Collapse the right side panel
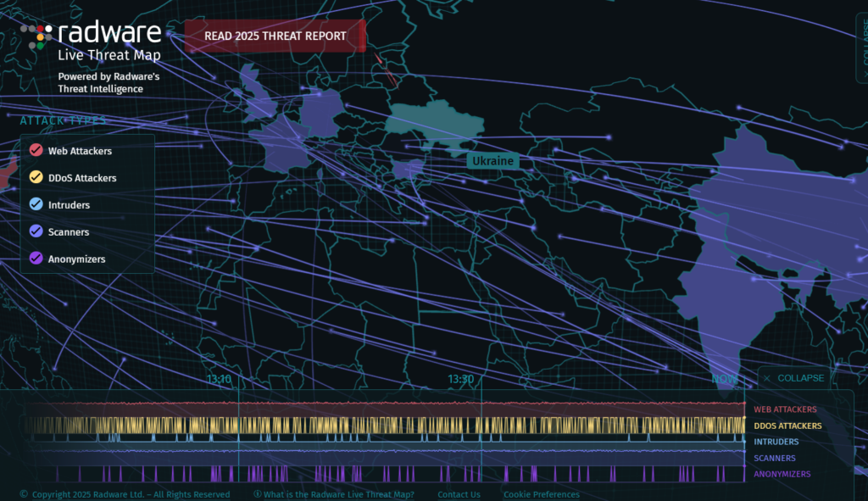The height and width of the screenshot is (501, 868). pyautogui.click(x=863, y=47)
